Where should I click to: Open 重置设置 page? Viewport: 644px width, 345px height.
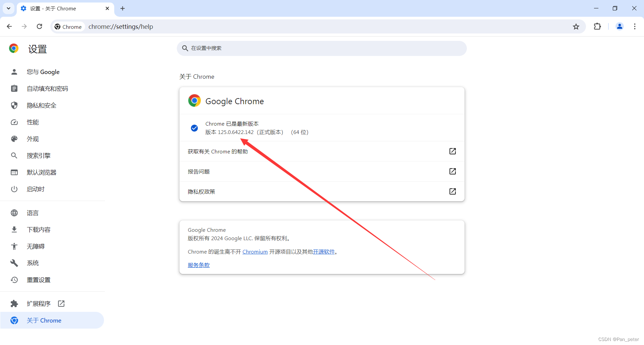tap(52, 280)
